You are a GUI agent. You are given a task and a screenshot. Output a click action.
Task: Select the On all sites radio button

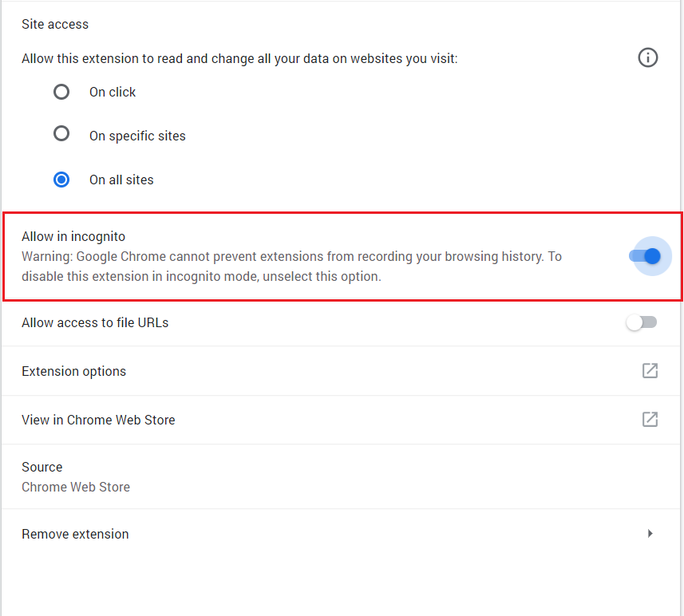(61, 180)
